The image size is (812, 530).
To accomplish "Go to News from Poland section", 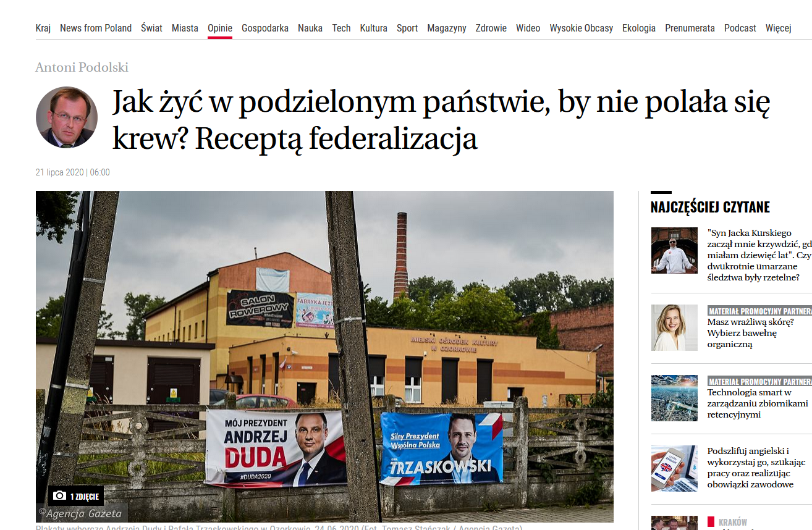I will coord(96,28).
